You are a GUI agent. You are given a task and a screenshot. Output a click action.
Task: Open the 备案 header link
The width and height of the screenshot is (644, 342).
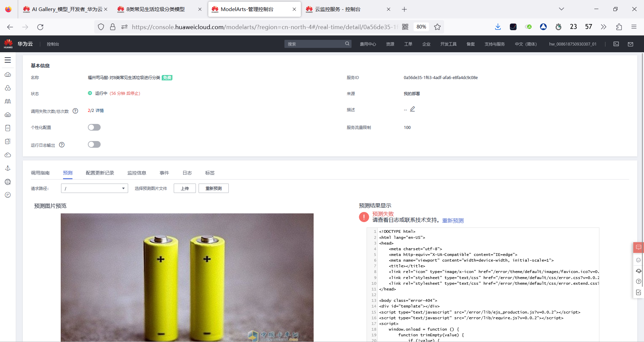(x=471, y=44)
